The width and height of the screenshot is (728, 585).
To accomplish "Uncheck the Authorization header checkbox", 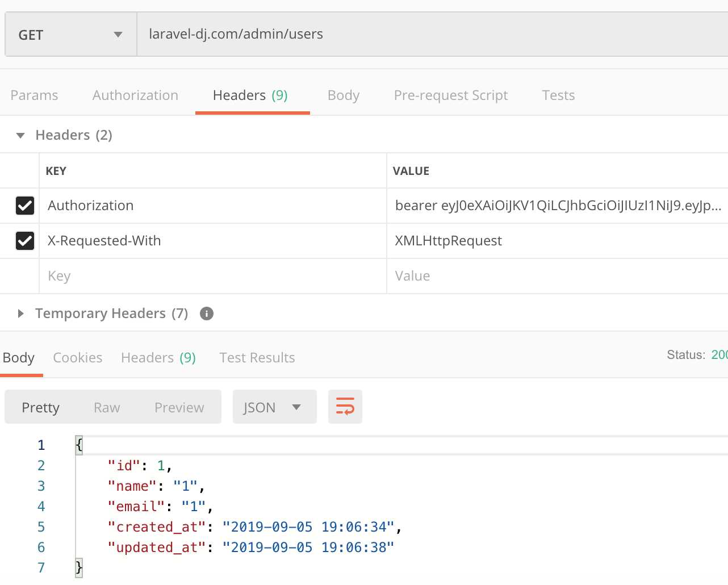I will coord(25,206).
